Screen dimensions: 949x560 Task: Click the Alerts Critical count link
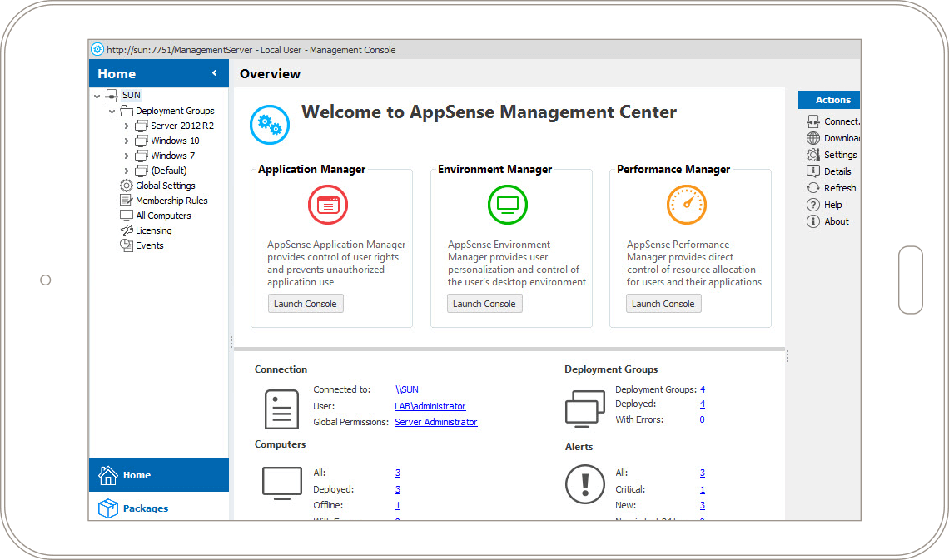[x=703, y=489]
